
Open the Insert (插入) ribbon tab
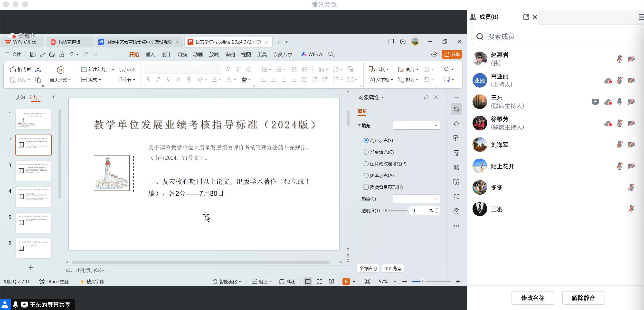[x=150, y=55]
